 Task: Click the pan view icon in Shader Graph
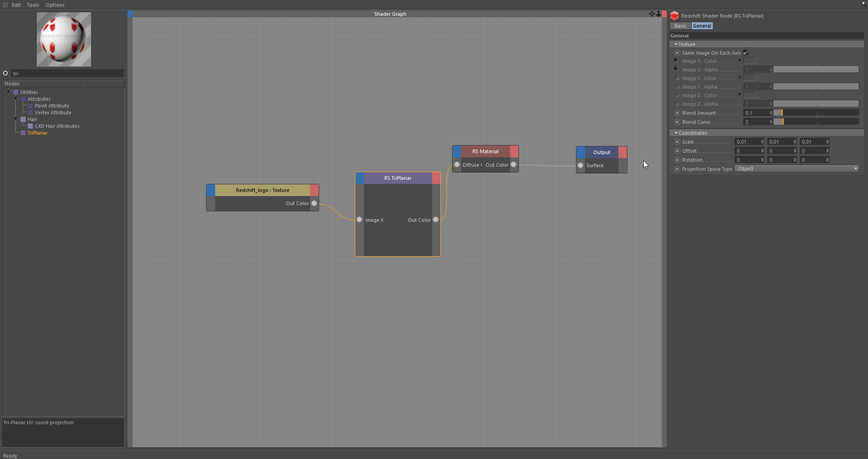click(x=651, y=14)
